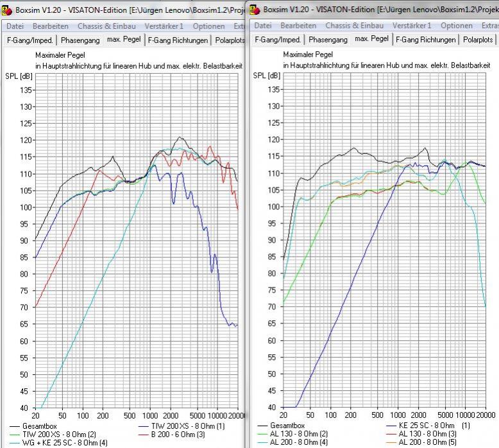Click AL 200 - 8 Ohm (4) legend entry
The width and height of the screenshot is (499, 448).
292,442
